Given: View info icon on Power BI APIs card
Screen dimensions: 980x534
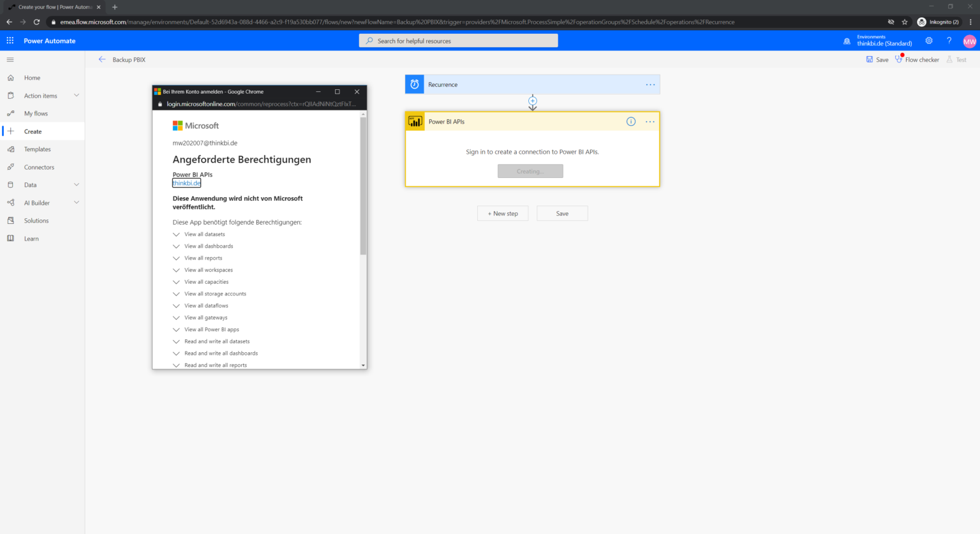Looking at the screenshot, I should tap(630, 121).
